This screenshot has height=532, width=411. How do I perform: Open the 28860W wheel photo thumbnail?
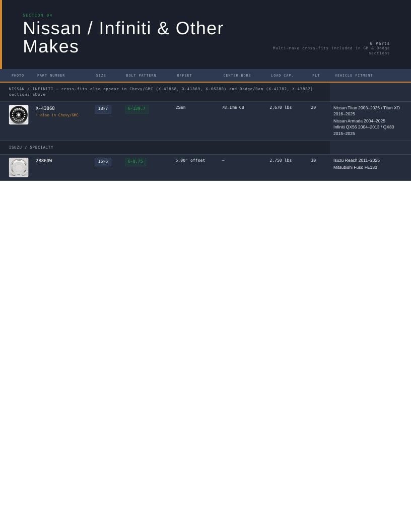pyautogui.click(x=19, y=167)
